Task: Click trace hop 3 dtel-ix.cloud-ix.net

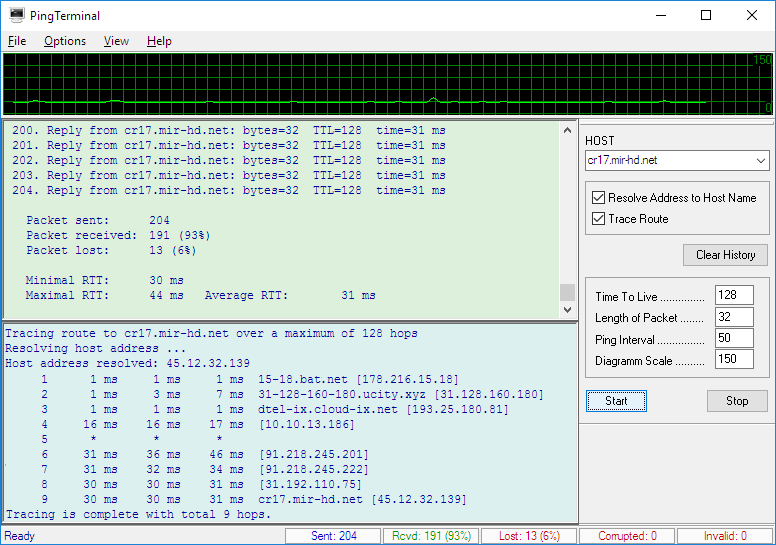Action: [275, 409]
